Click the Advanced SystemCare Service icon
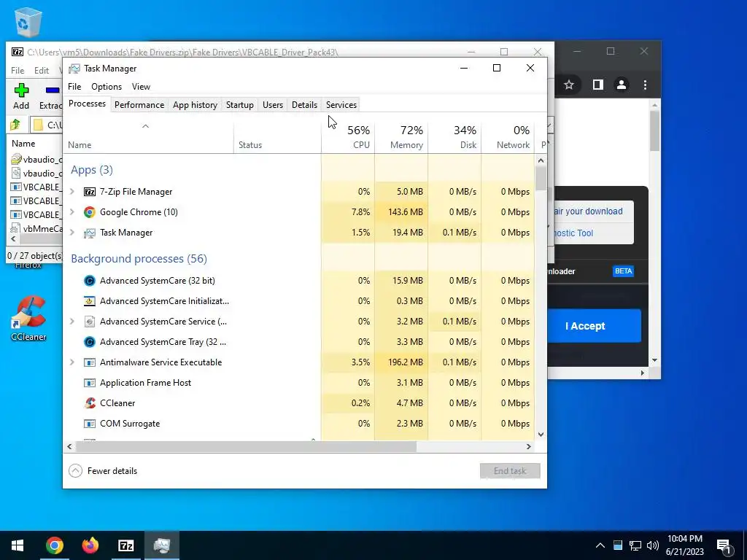747x560 pixels. pyautogui.click(x=90, y=322)
